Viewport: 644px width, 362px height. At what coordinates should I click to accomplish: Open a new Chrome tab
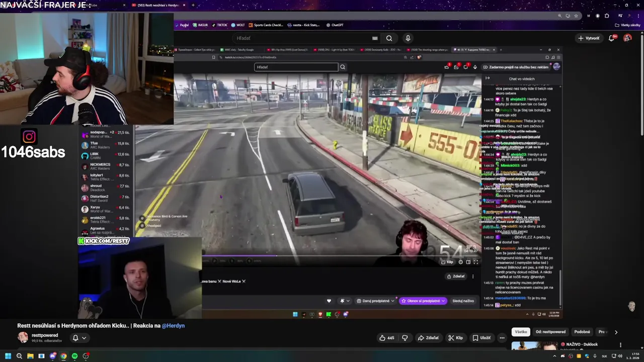pyautogui.click(x=193, y=5)
